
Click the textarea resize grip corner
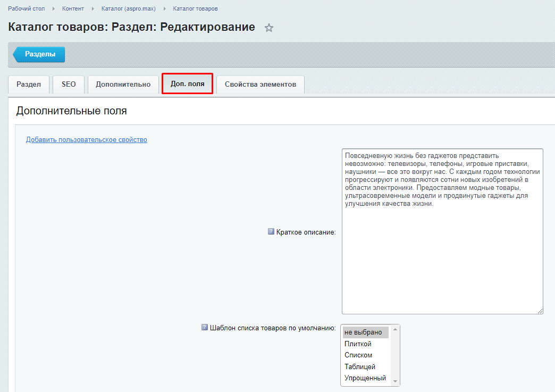(540, 311)
